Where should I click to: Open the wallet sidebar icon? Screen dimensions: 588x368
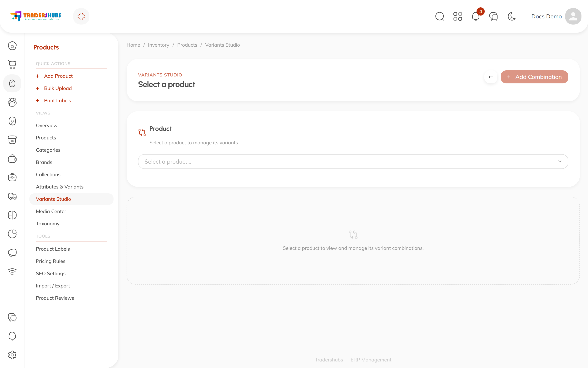click(x=12, y=159)
